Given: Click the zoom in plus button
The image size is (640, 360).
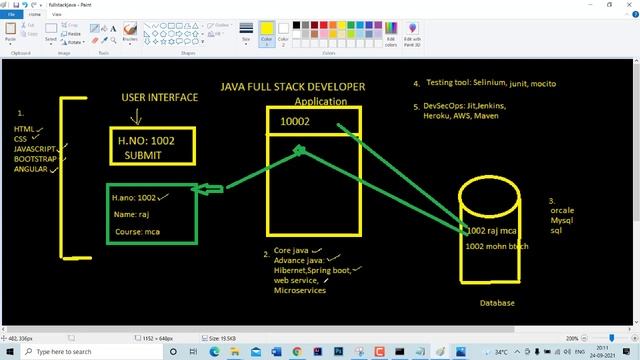Looking at the screenshot, I should [634, 338].
